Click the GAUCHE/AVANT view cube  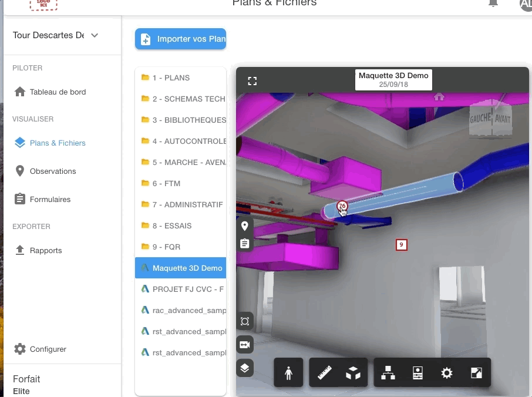coord(490,117)
